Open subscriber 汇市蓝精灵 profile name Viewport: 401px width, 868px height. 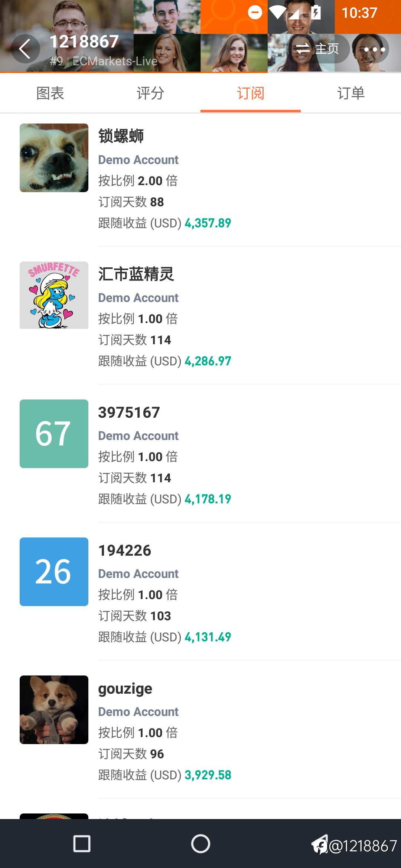click(136, 274)
